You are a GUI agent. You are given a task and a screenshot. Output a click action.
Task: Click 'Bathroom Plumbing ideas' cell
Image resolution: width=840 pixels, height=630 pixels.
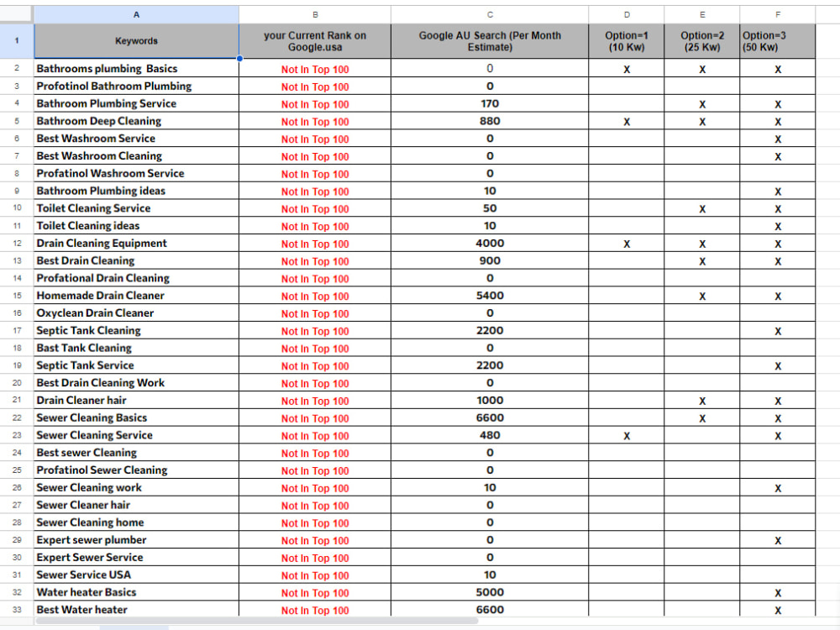pyautogui.click(x=137, y=191)
